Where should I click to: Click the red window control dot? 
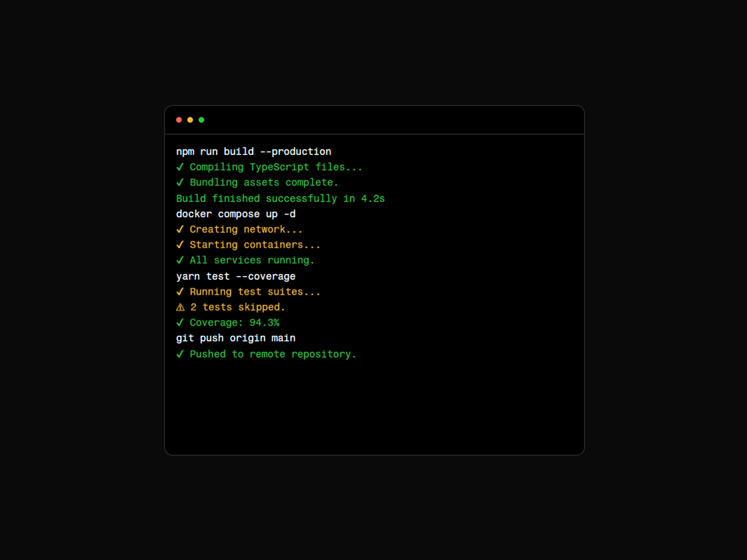[179, 119]
